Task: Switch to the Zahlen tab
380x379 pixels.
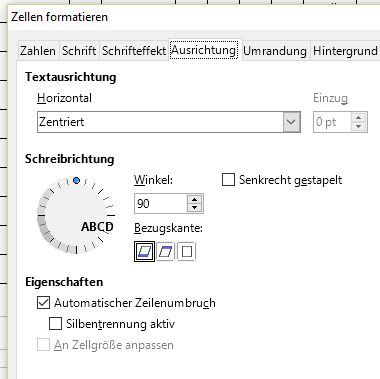Action: click(x=38, y=51)
